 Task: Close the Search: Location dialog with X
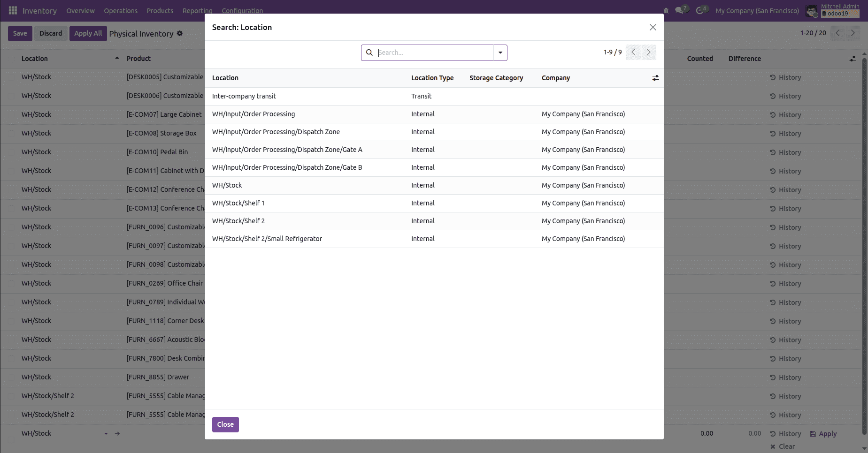(653, 27)
